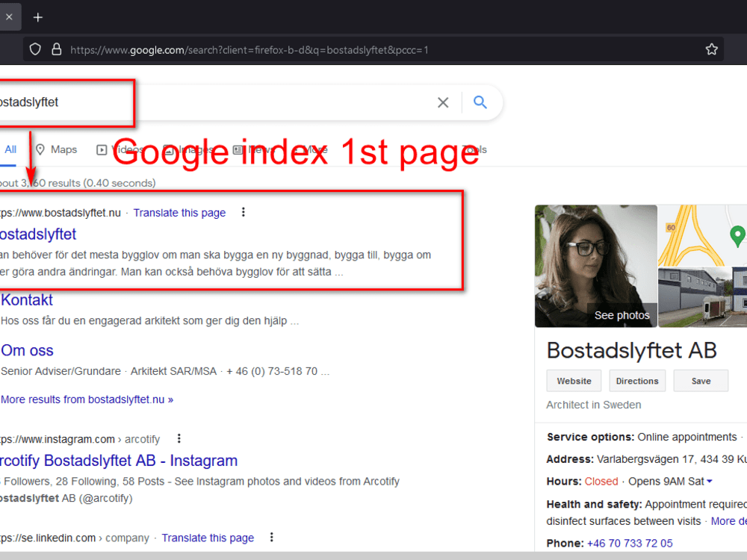Switch to the Maps tab

[x=57, y=149]
